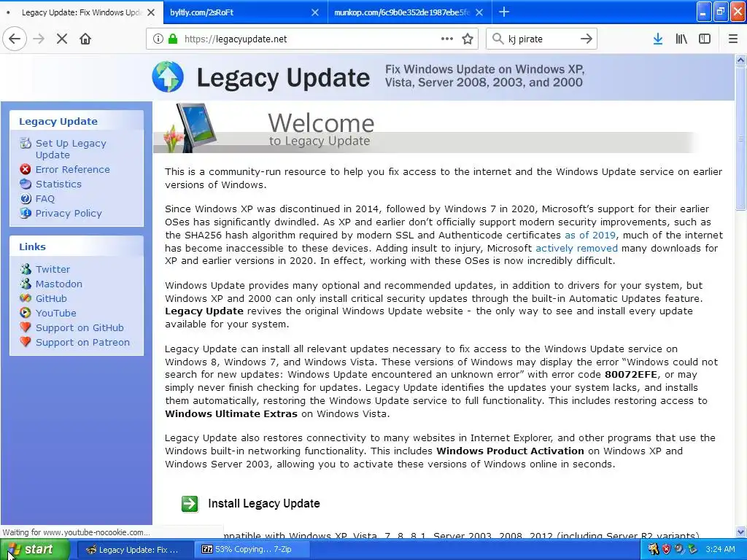Open the Privacy Policy link
The width and height of the screenshot is (747, 560).
pyautogui.click(x=69, y=214)
